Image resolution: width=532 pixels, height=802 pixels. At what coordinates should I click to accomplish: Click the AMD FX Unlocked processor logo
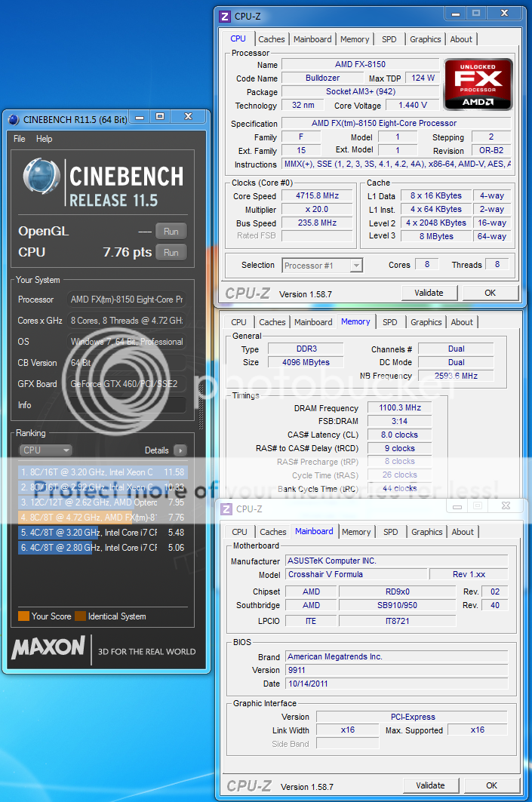(478, 85)
